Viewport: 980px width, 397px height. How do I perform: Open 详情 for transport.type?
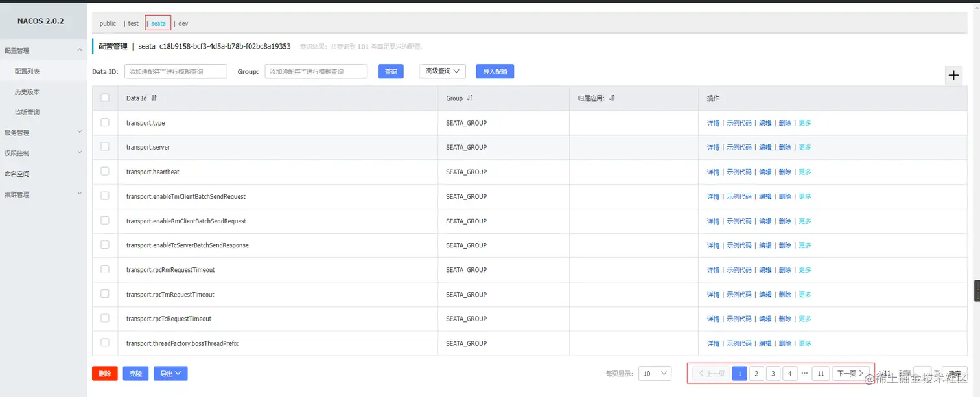pos(713,123)
